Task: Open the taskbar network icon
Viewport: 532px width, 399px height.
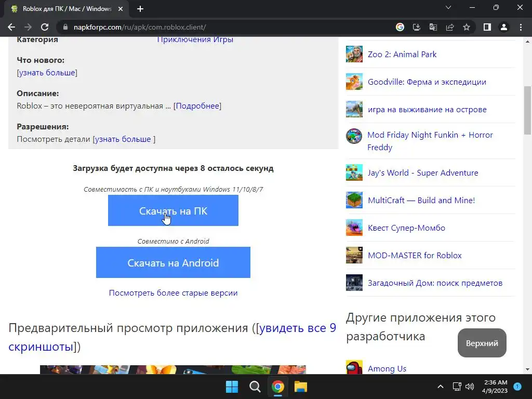Action: pos(457,387)
